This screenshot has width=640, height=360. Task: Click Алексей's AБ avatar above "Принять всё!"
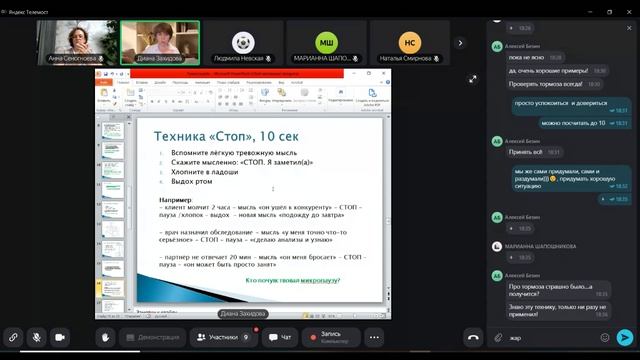497,142
